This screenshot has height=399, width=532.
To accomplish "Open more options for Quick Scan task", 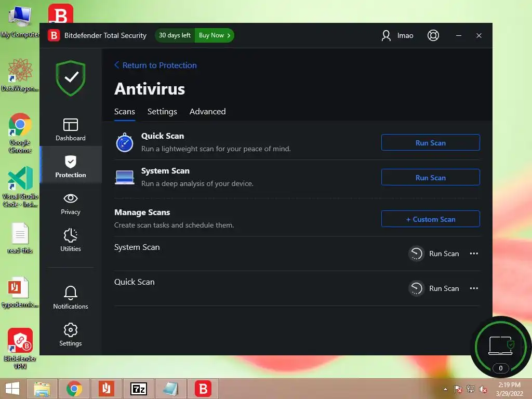I will 474,288.
